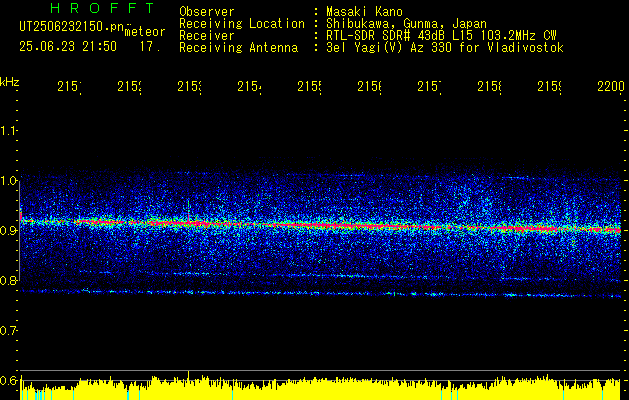Screen dimensions: 629x400
Task: Click the 0.9 kHz frequency axis label
Action: click(x=8, y=231)
